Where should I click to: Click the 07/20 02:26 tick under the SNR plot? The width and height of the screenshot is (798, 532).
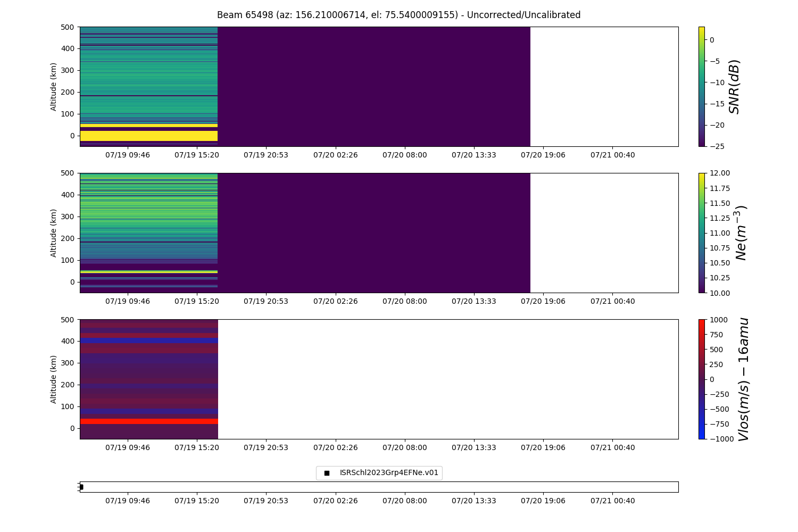coord(336,155)
